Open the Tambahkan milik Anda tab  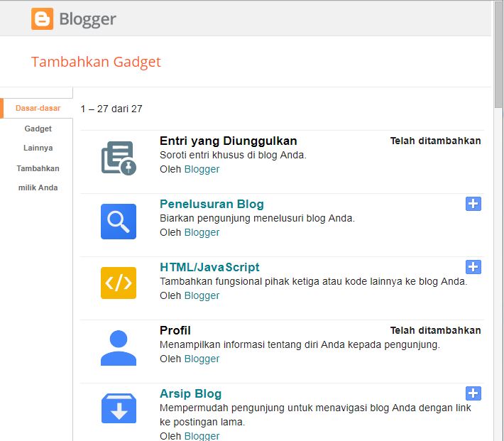click(38, 178)
